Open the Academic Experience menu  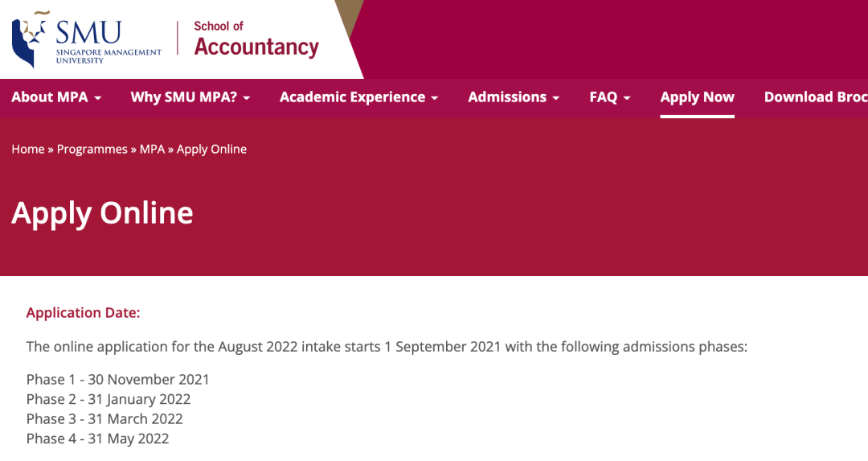tap(358, 97)
